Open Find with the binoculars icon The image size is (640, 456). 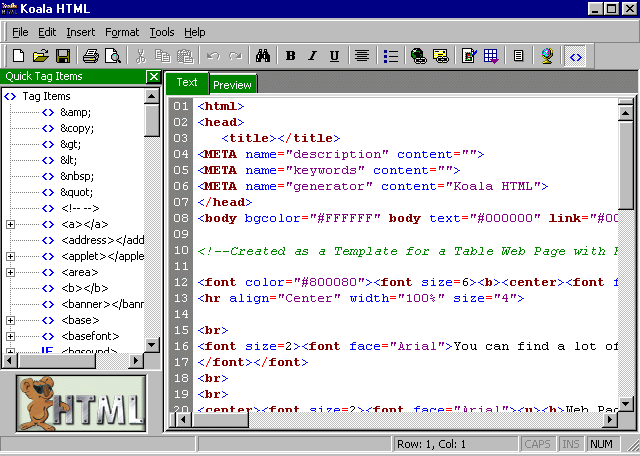point(264,56)
